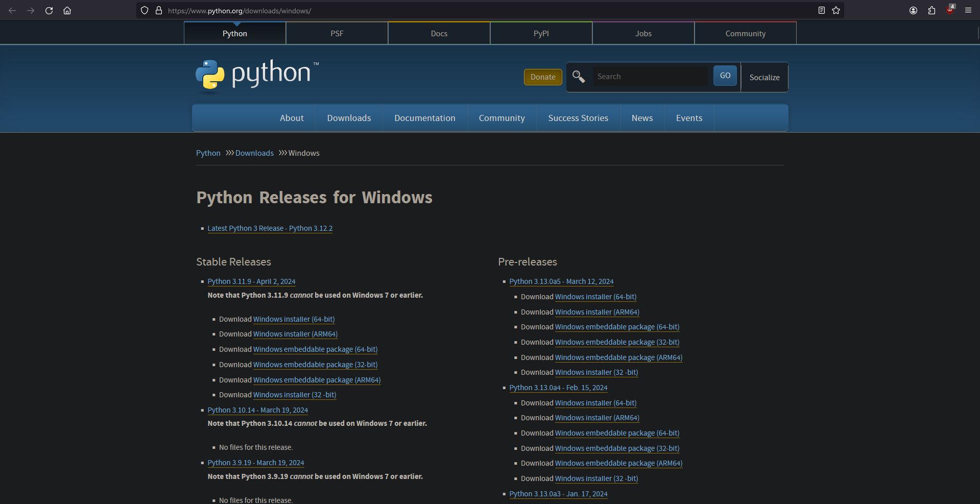The image size is (980, 504).
Task: Open the Downloads navigation menu
Action: point(349,118)
